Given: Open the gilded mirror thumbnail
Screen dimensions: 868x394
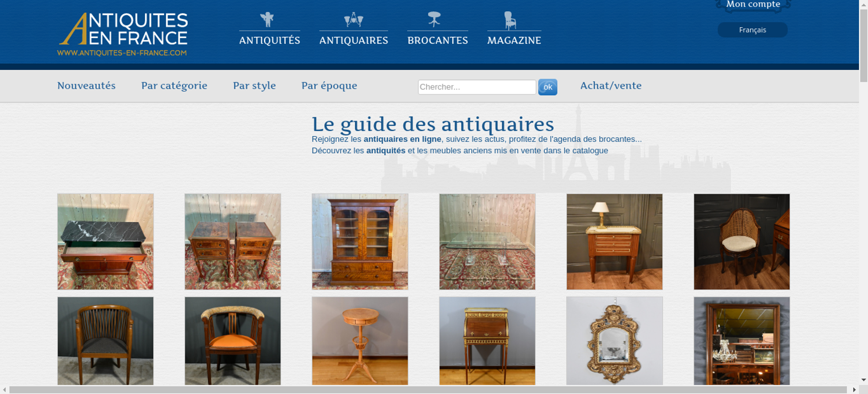Looking at the screenshot, I should click(614, 341).
